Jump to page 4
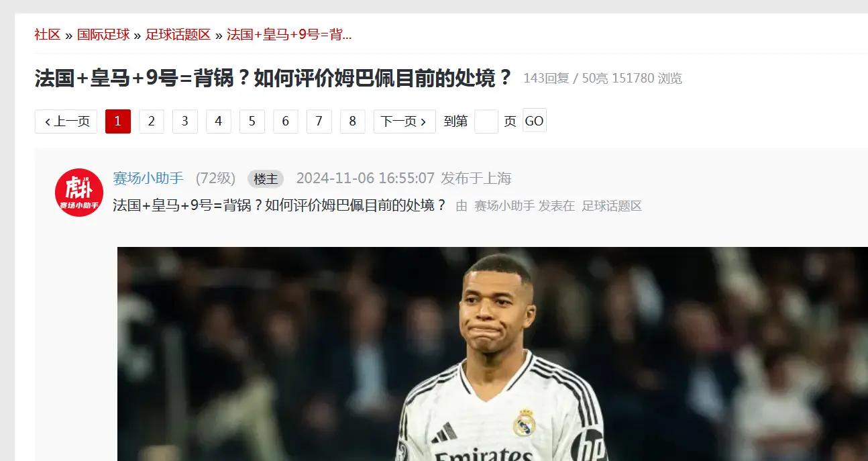The width and height of the screenshot is (868, 461). click(219, 121)
